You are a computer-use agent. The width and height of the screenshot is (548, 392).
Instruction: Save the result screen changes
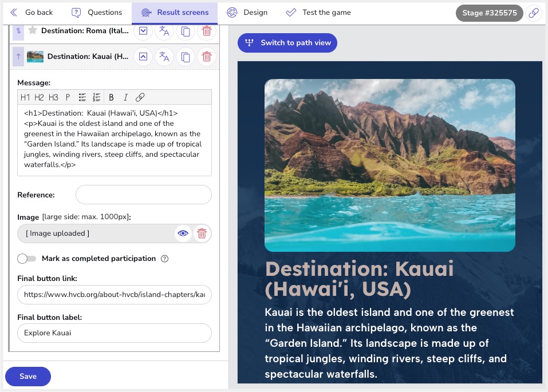coord(28,377)
